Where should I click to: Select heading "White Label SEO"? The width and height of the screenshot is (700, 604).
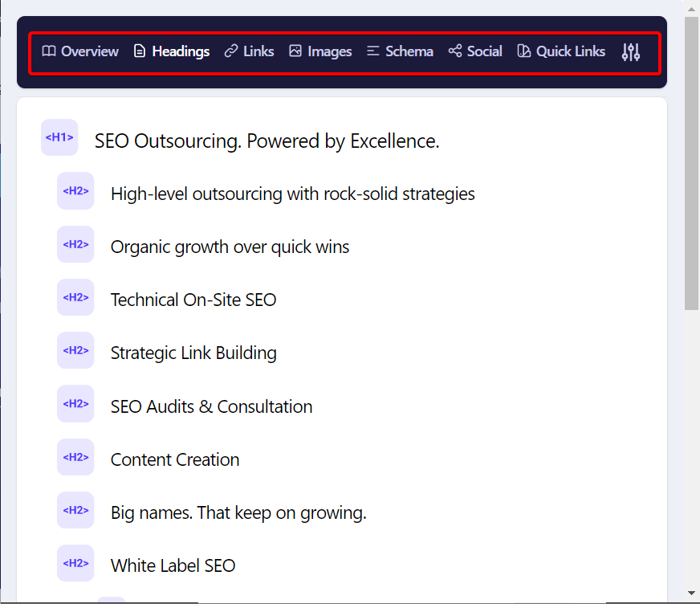173,565
